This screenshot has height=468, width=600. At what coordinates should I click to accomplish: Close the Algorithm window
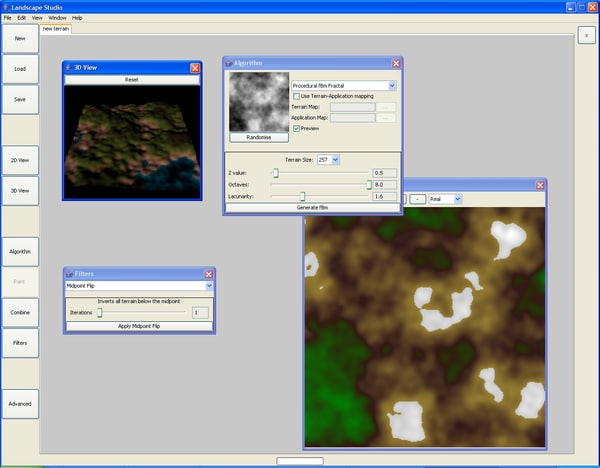(396, 64)
